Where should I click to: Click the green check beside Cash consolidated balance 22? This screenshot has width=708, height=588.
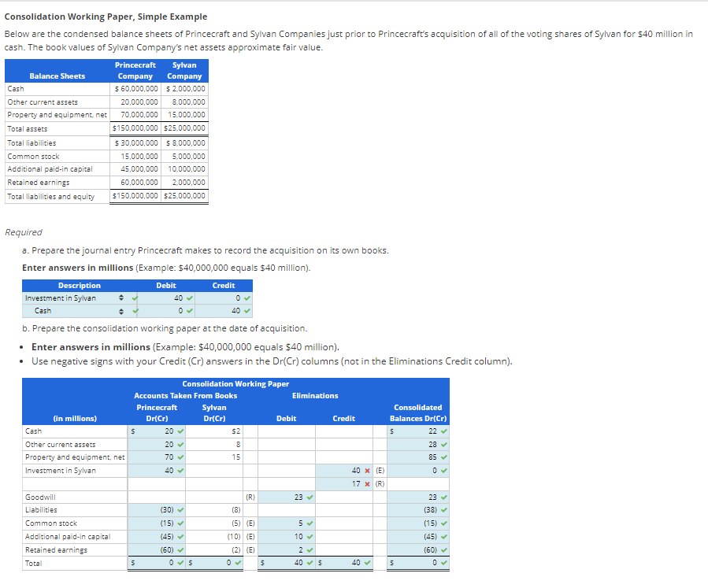tap(443, 431)
